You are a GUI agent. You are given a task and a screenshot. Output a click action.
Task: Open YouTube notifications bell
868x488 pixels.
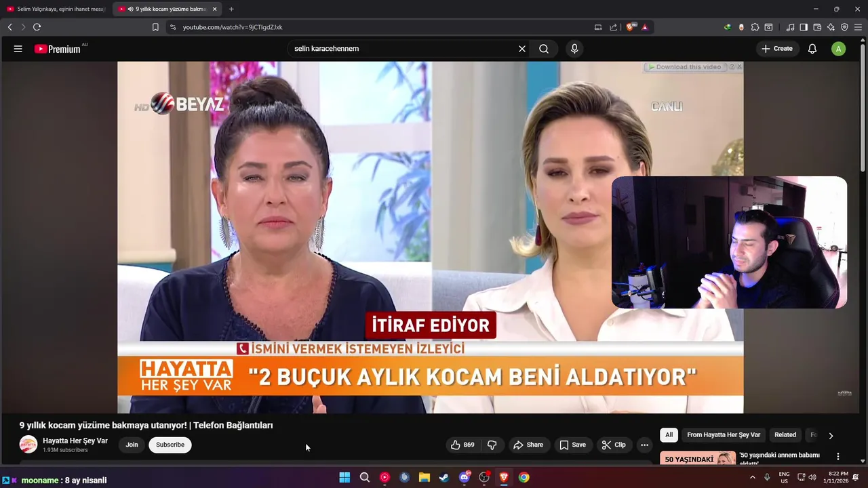tap(812, 49)
